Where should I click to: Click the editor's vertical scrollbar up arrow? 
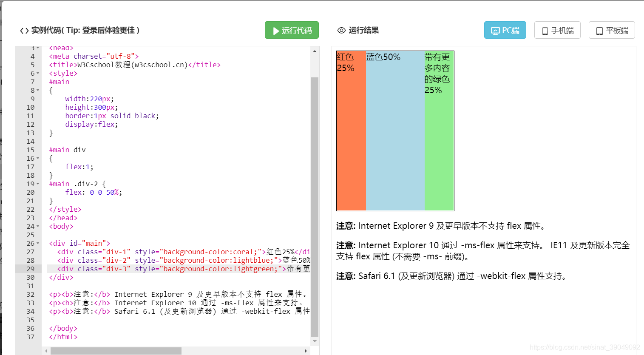(315, 51)
